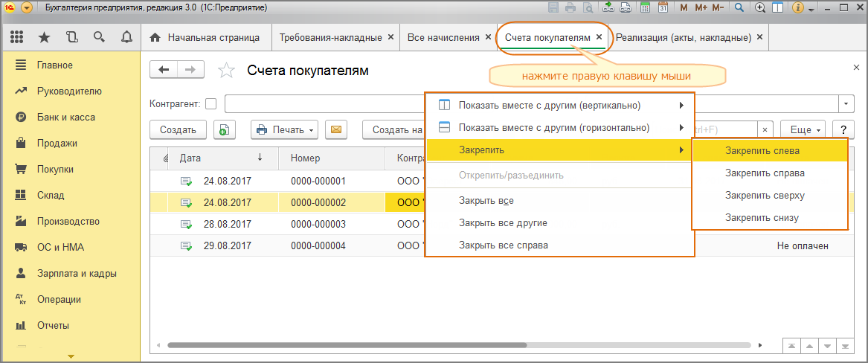Click the ? help button

click(843, 130)
